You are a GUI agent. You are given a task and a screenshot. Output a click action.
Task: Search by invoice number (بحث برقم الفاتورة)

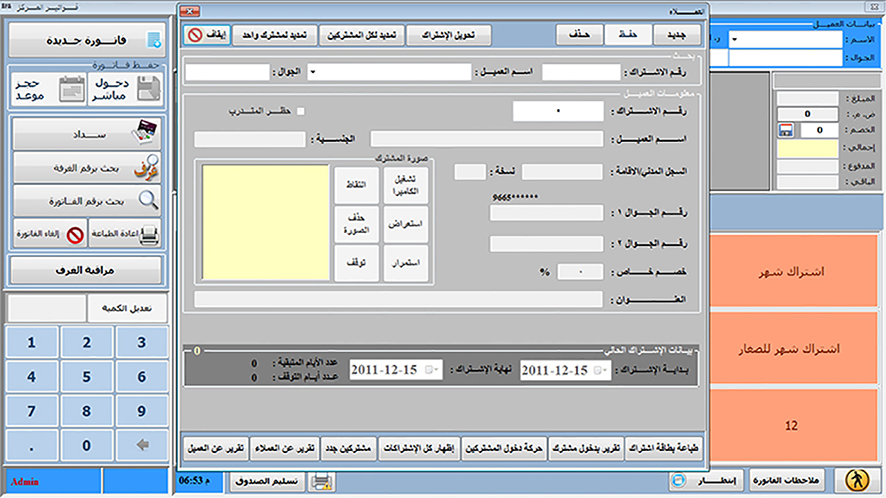coord(86,202)
